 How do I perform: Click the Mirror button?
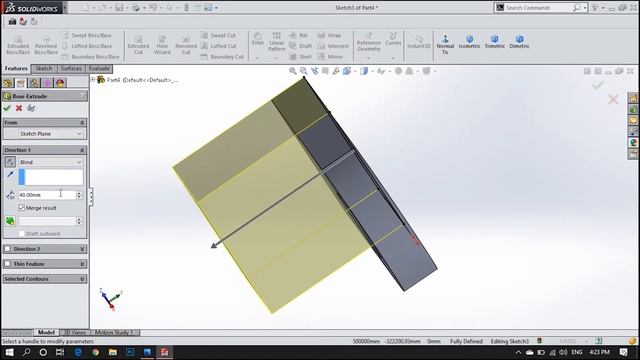tap(331, 57)
